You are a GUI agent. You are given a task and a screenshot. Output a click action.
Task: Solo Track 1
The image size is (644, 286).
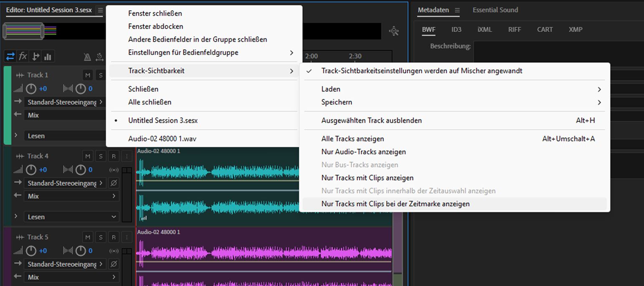pyautogui.click(x=100, y=75)
